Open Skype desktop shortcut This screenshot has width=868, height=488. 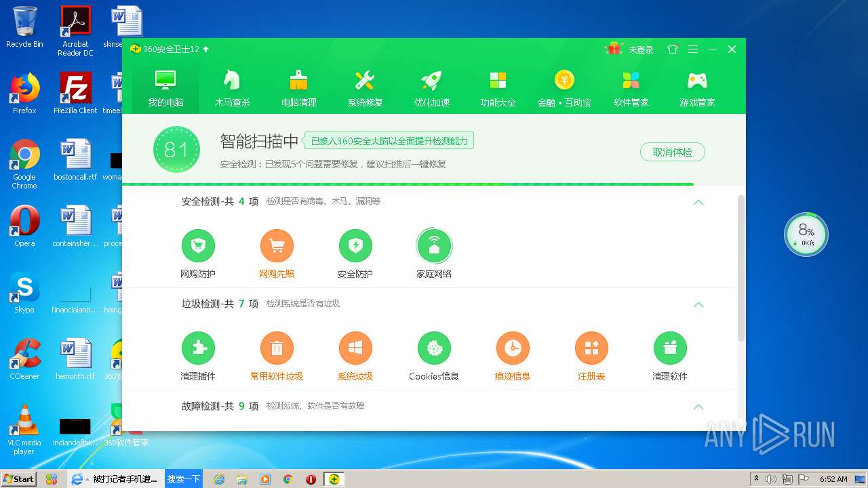click(24, 292)
